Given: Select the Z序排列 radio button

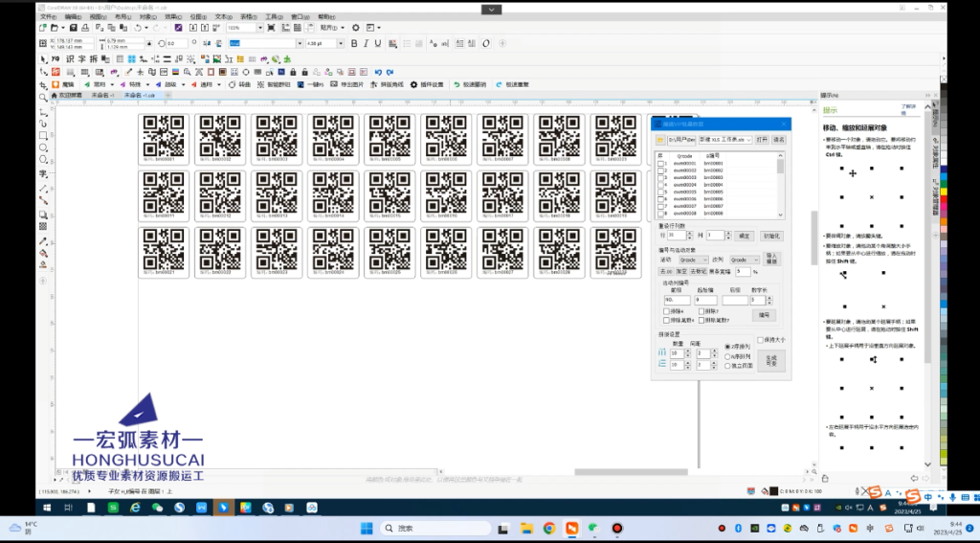Looking at the screenshot, I should [x=728, y=347].
